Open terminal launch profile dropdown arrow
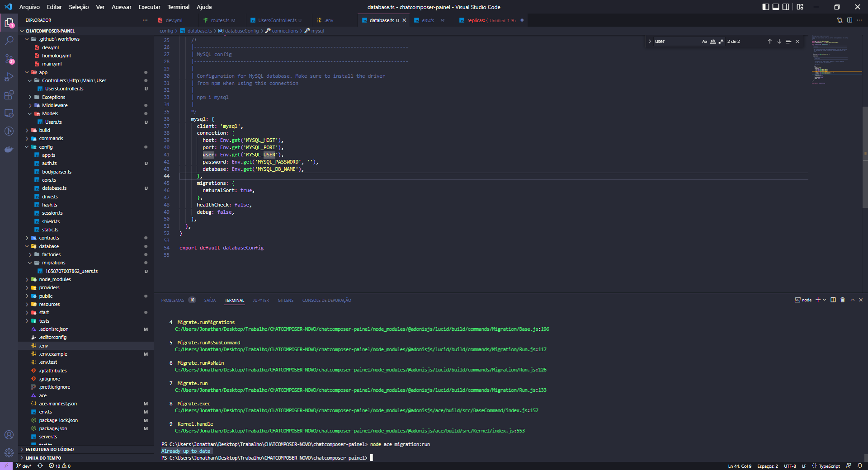This screenshot has width=868, height=470. tap(825, 300)
